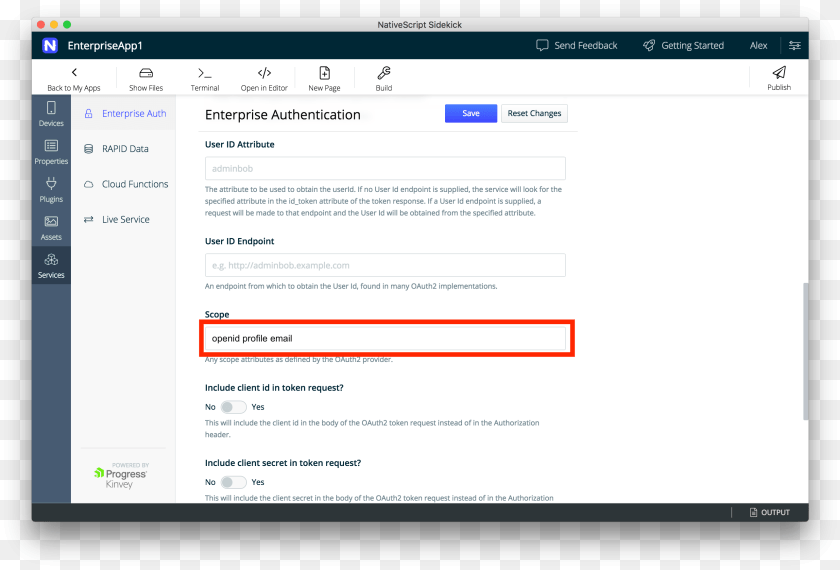Launch the Terminal toolbar item

pos(205,79)
